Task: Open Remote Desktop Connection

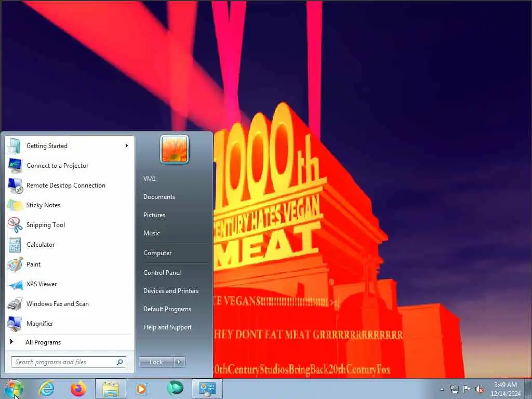Action: (70, 185)
